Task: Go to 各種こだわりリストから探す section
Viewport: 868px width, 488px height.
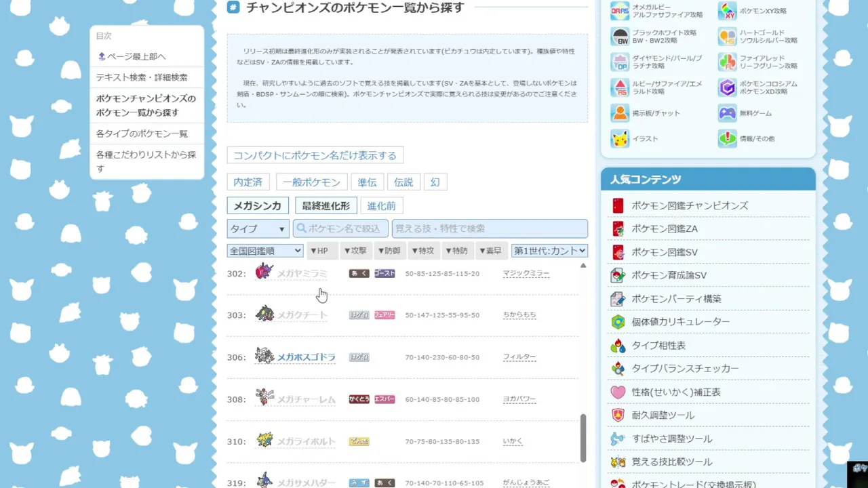Action: pos(146,161)
